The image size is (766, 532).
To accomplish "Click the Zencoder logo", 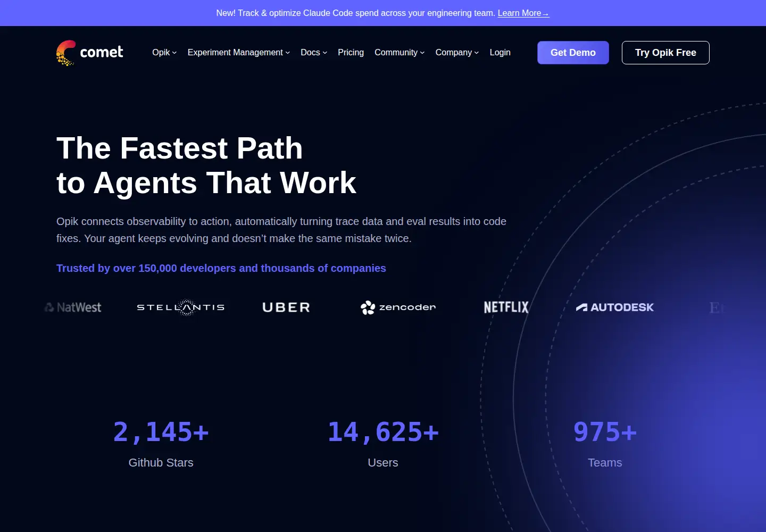I will (x=398, y=307).
